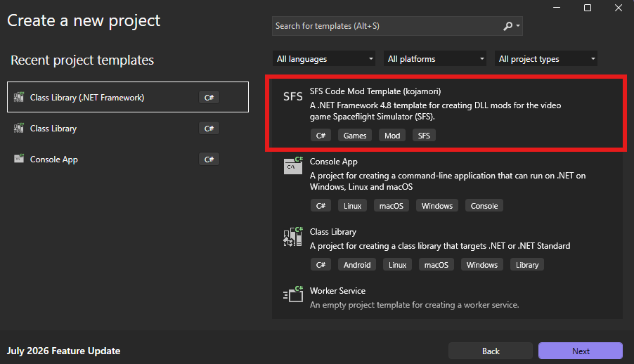The height and width of the screenshot is (364, 634).
Task: Click macOS tag on Console App template
Action: pyautogui.click(x=392, y=205)
